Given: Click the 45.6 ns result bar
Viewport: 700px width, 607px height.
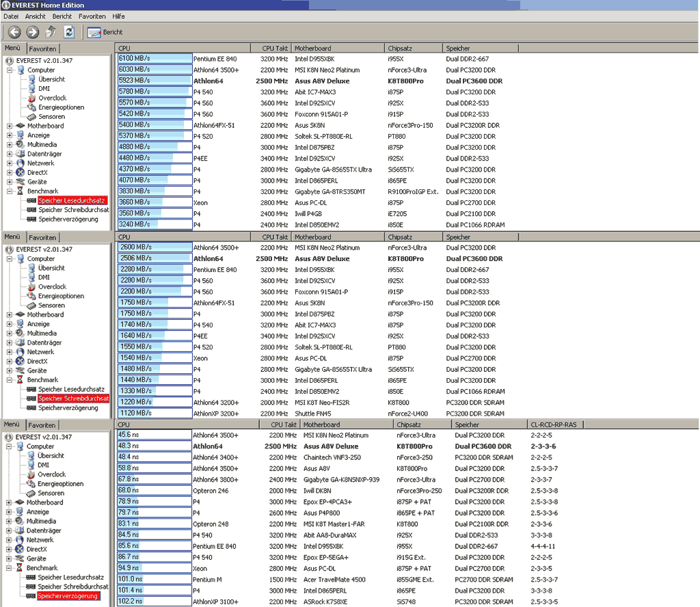Looking at the screenshot, I should 154,435.
